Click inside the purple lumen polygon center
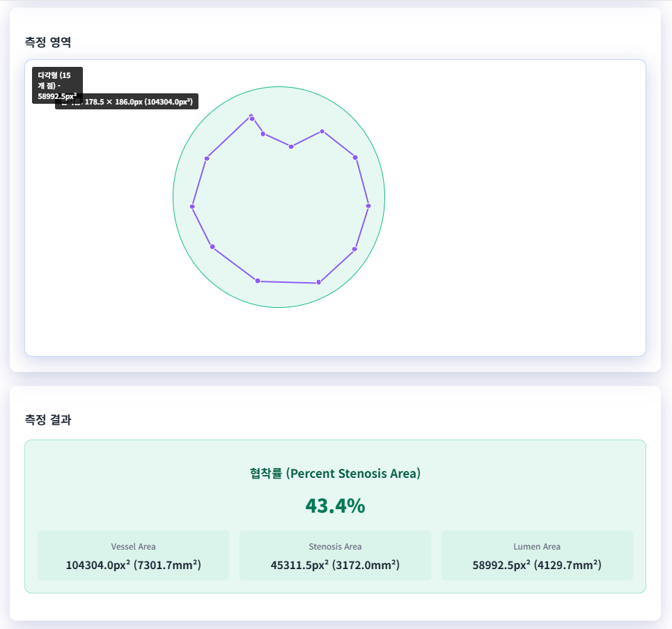Screen dimensions: 672x629 pyautogui.click(x=280, y=209)
